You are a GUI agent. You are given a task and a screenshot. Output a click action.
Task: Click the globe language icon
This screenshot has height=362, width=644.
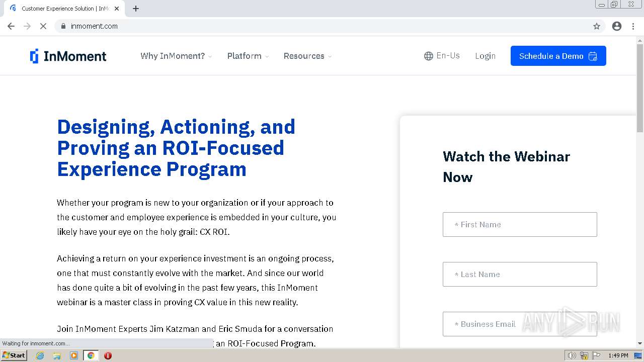click(x=429, y=56)
